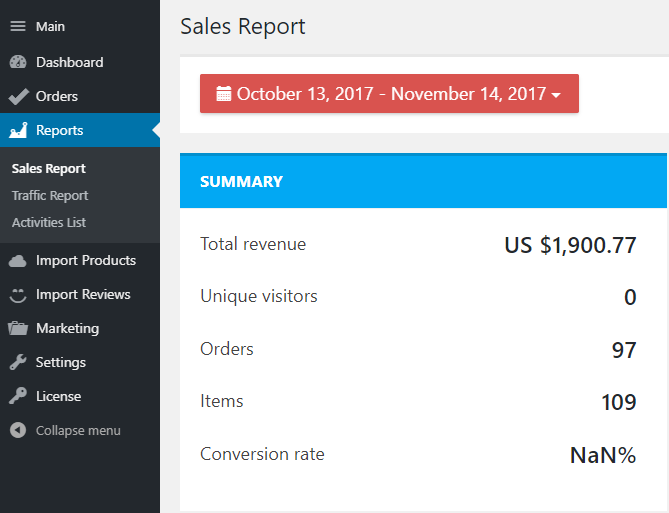Click the Import Products cloud icon
Screen dimensions: 669x513
(x=18, y=261)
